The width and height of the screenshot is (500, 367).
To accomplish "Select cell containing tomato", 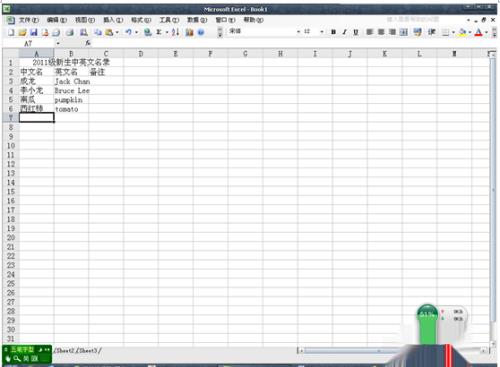I will tap(71, 109).
